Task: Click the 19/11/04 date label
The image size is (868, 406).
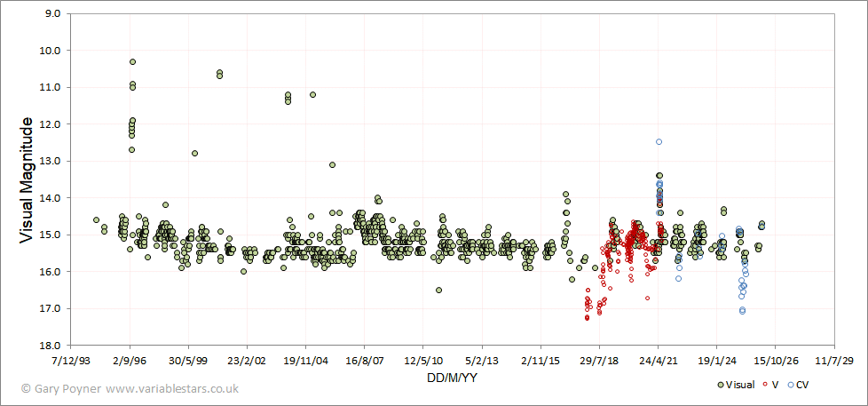Action: tap(305, 361)
